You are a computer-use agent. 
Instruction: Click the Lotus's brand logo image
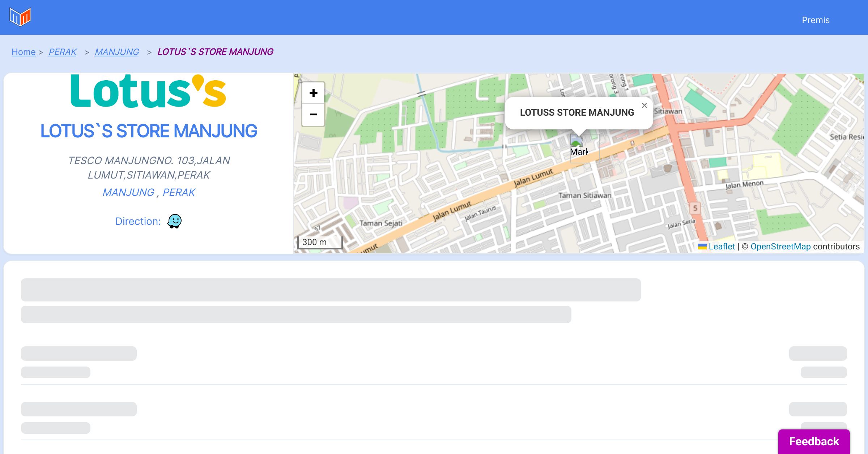point(148,91)
